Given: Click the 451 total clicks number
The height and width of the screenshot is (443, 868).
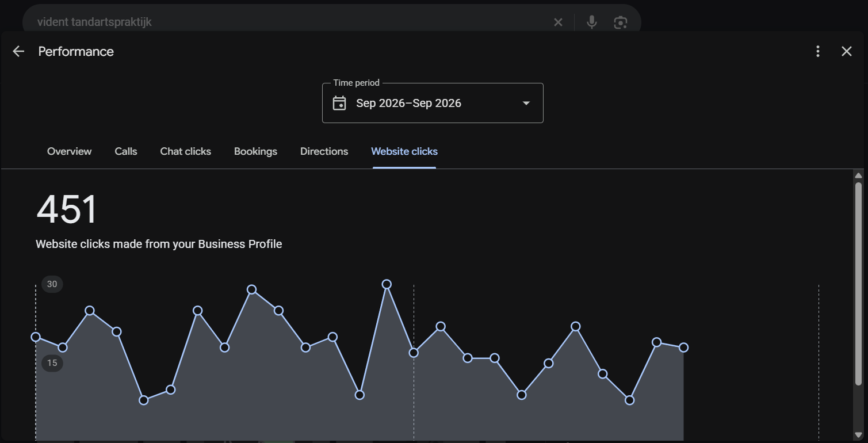Looking at the screenshot, I should 67,209.
